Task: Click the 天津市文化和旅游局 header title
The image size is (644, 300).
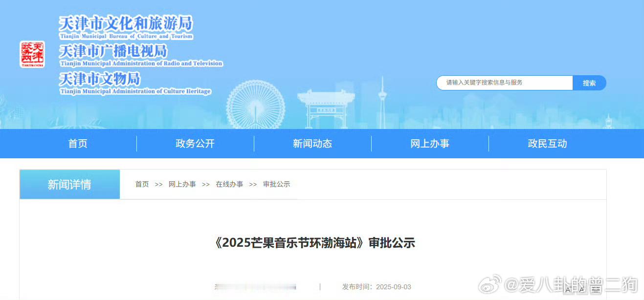Action: click(x=126, y=23)
